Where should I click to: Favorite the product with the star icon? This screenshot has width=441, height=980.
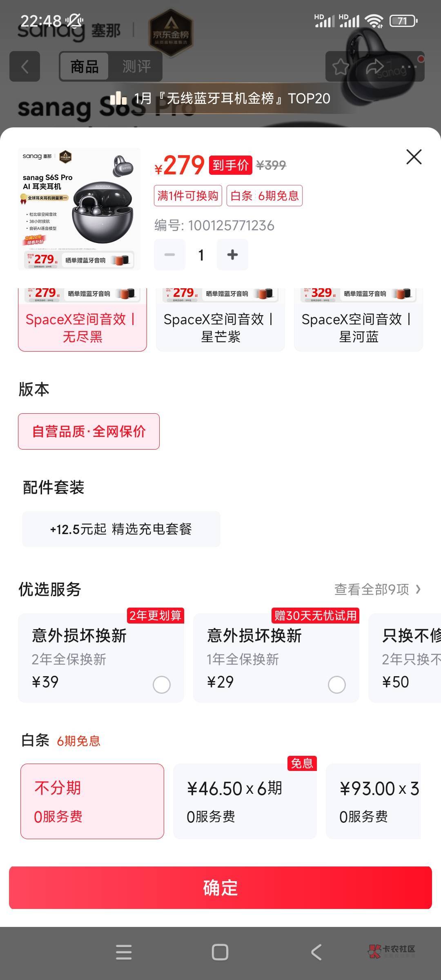point(341,67)
